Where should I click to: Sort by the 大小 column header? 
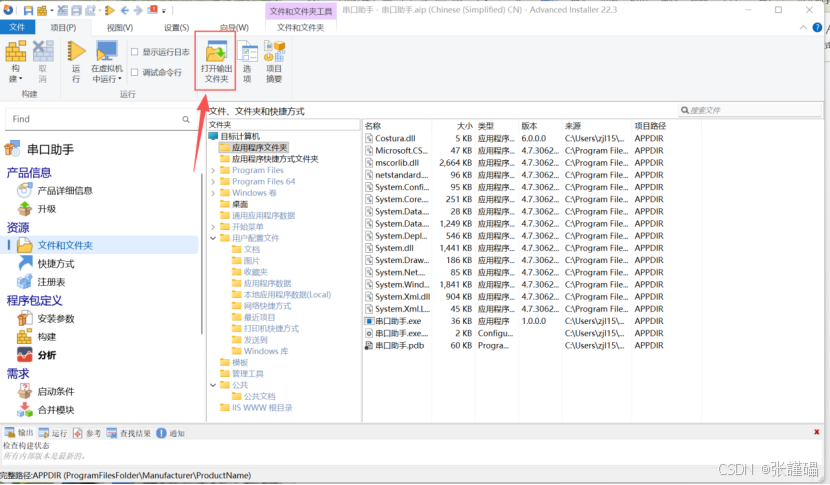453,125
